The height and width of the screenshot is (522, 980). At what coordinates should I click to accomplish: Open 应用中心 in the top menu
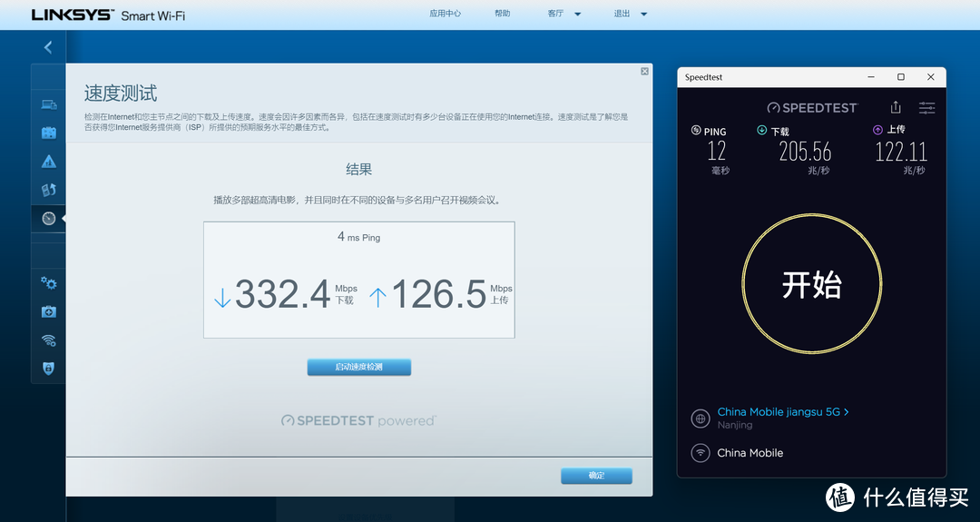point(445,13)
